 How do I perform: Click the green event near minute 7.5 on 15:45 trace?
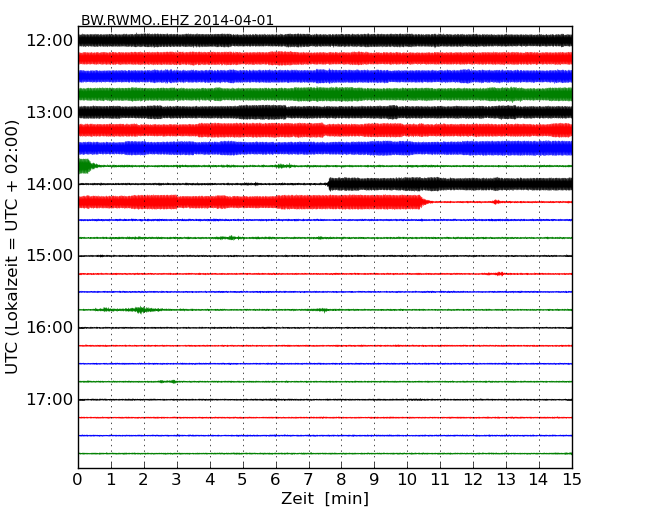[x=323, y=310]
